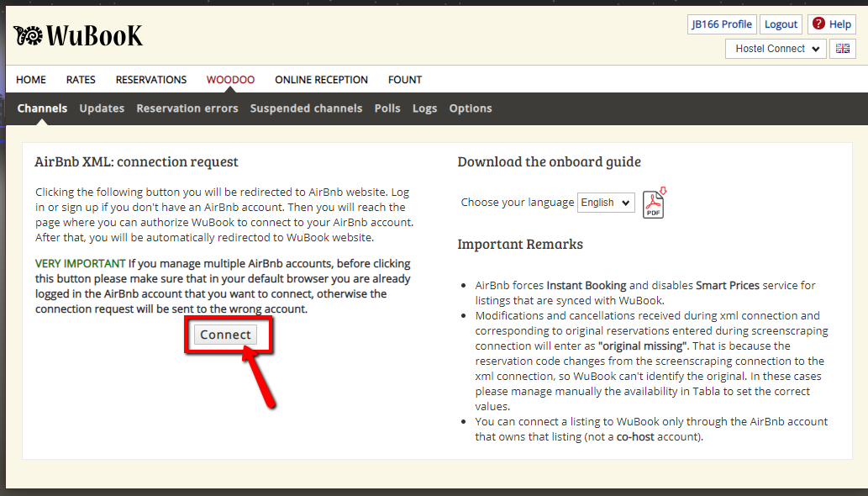
Task: Click the 'Important Remarks' heading
Action: (x=520, y=244)
